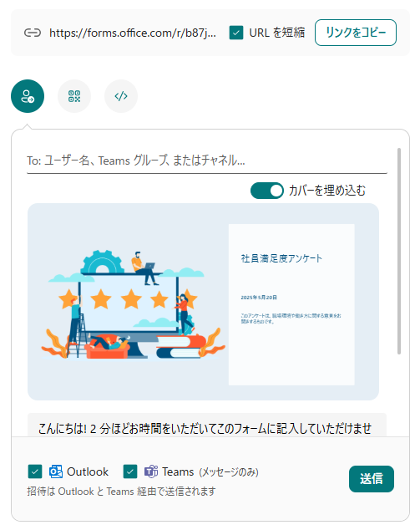Click the 社員満足度アンケート title in preview
This screenshot has height=530, width=420.
point(281,258)
